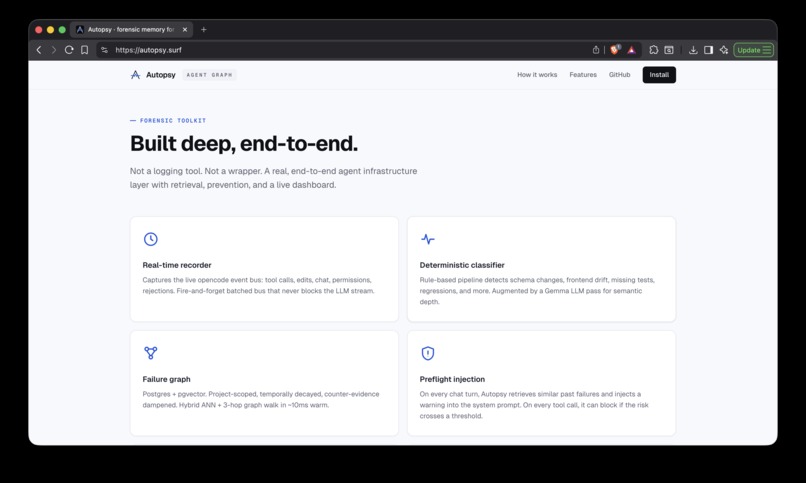
Task: Click the green Update button
Action: tap(753, 50)
